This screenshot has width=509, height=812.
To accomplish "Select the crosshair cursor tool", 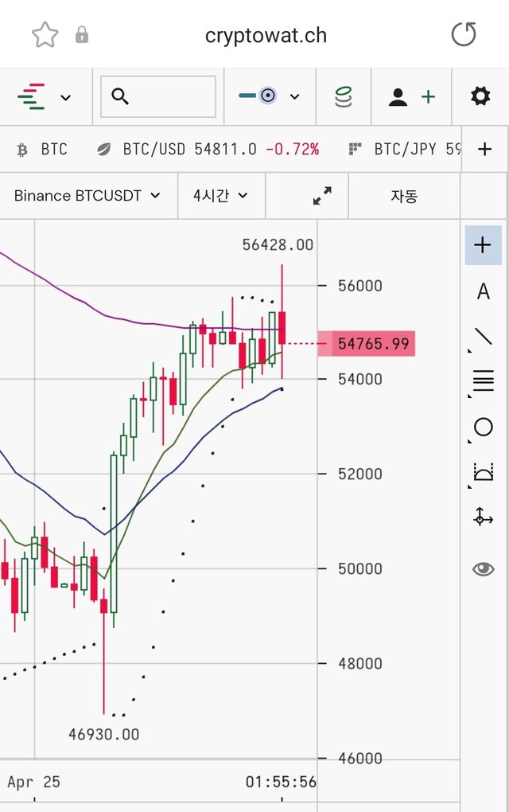I will click(483, 244).
